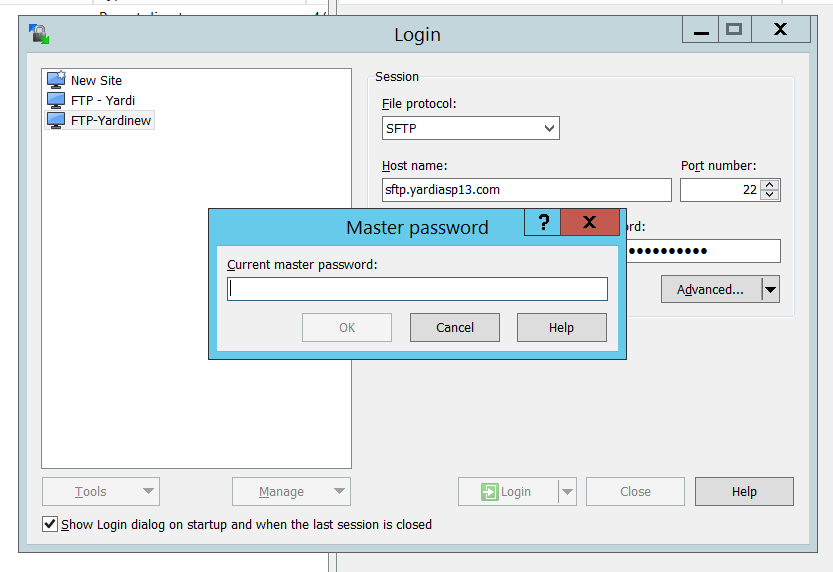This screenshot has height=572, width=833.
Task: Maximize the Login window
Action: (734, 30)
